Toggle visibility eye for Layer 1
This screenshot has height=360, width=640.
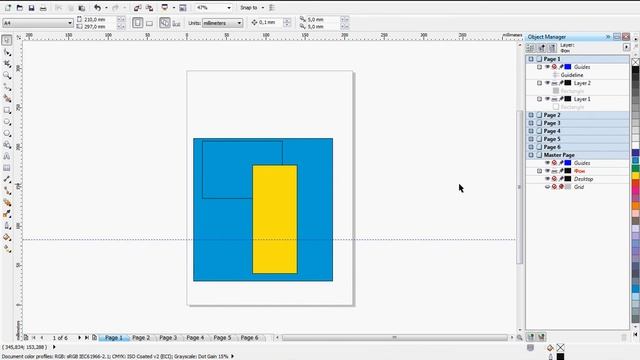tap(547, 99)
